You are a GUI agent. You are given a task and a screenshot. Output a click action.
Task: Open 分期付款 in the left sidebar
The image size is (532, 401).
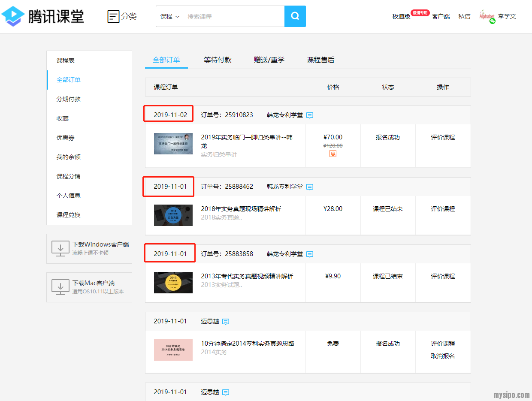(69, 99)
